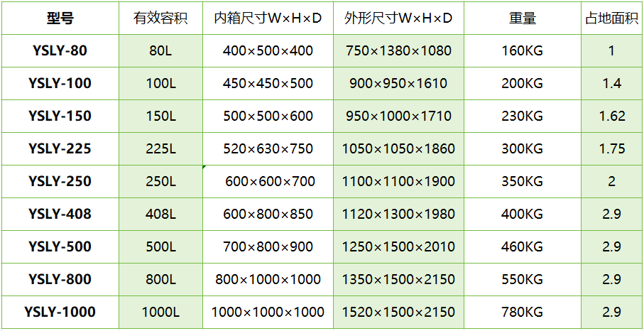Select floor area 2.9 in YSLY-800 row
644x331 pixels.
[x=612, y=280]
